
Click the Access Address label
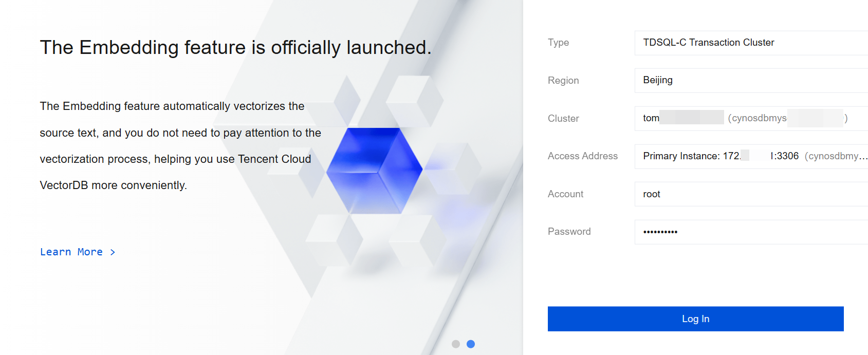pos(583,156)
